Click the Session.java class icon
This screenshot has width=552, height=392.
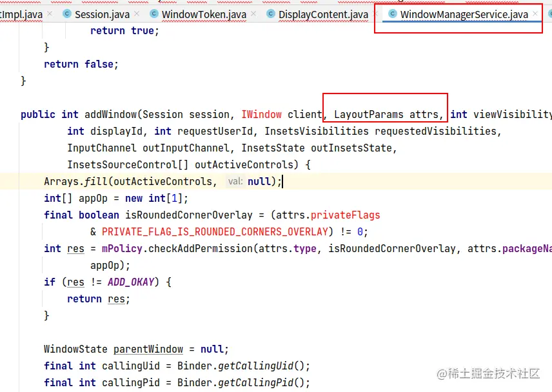66,14
